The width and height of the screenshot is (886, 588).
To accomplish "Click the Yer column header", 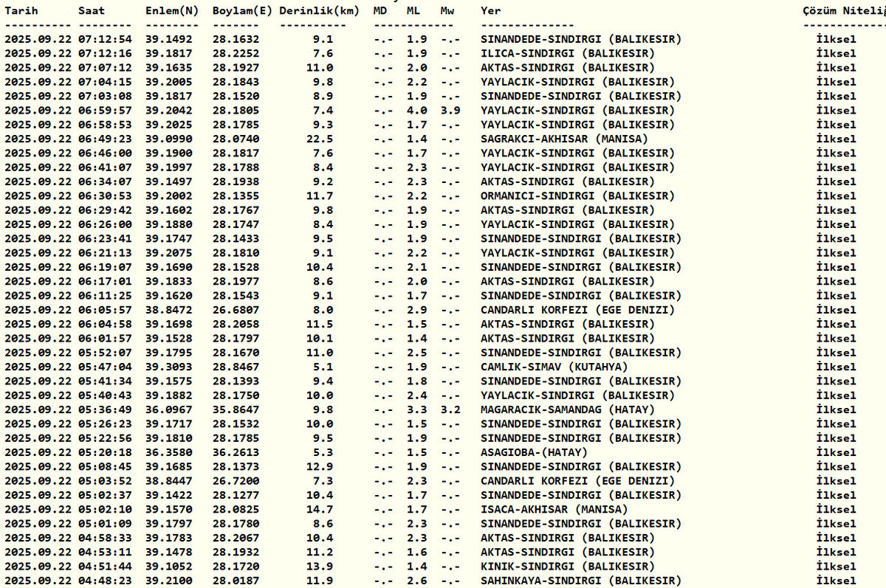I will click(x=490, y=11).
